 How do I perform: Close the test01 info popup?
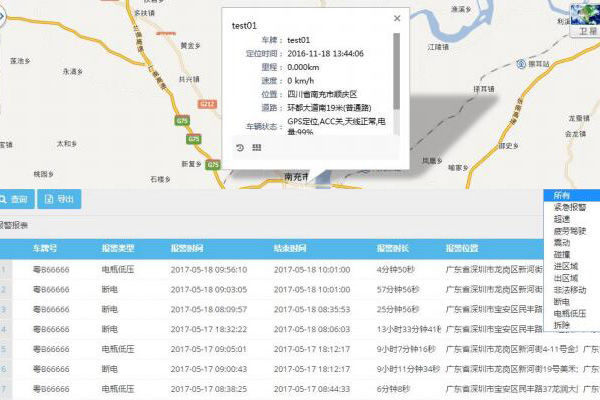pos(397,18)
